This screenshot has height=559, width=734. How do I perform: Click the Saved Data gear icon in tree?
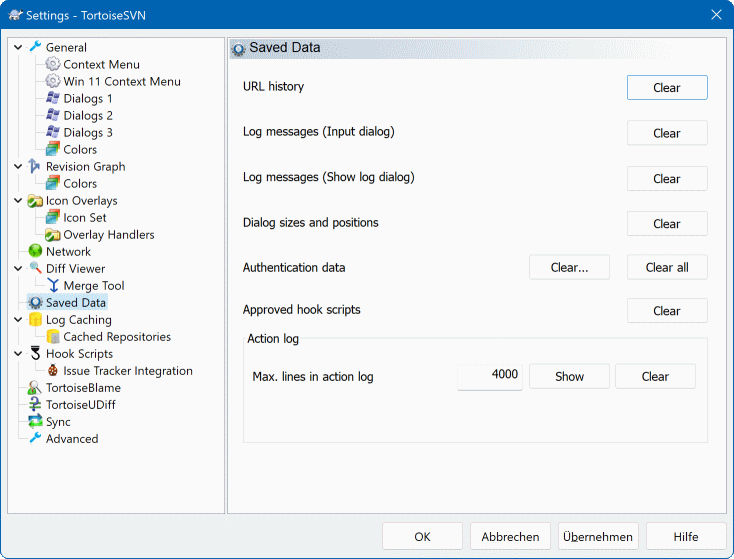[x=35, y=302]
